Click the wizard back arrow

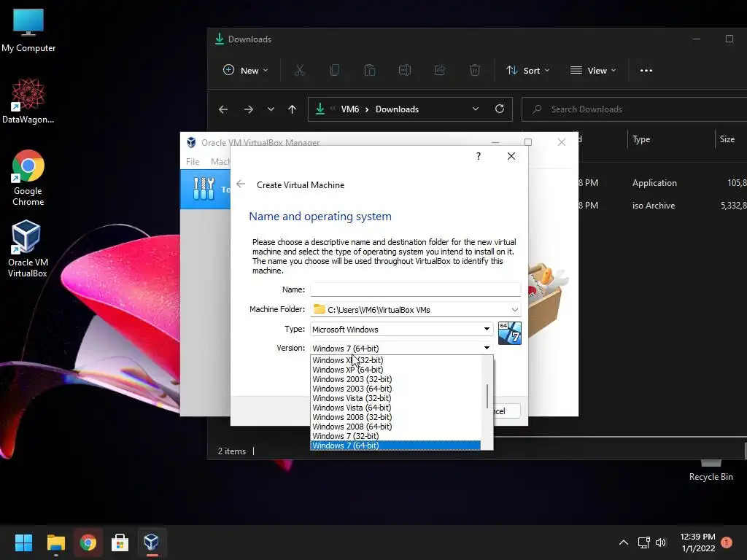[241, 184]
